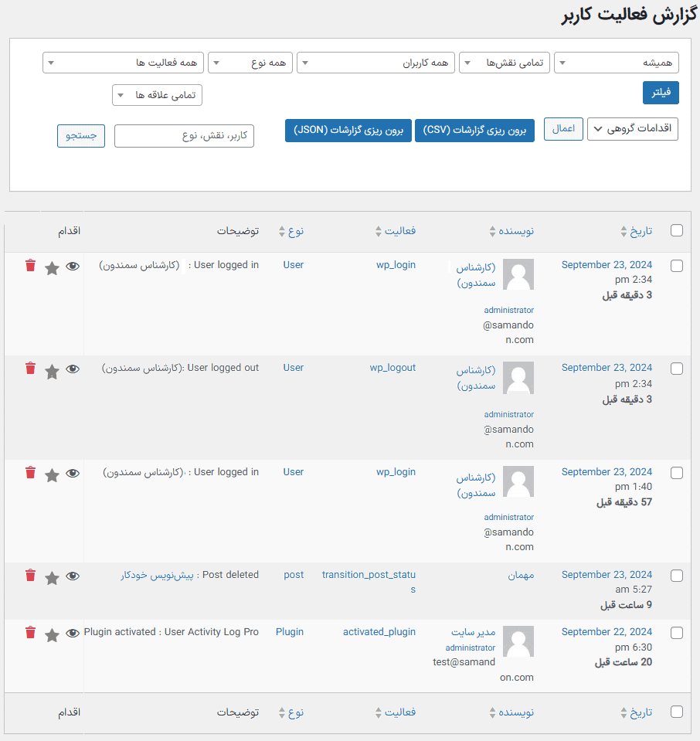Star the 1:40 pm wp_login log entry
This screenshot has width=700, height=741.
(52, 475)
